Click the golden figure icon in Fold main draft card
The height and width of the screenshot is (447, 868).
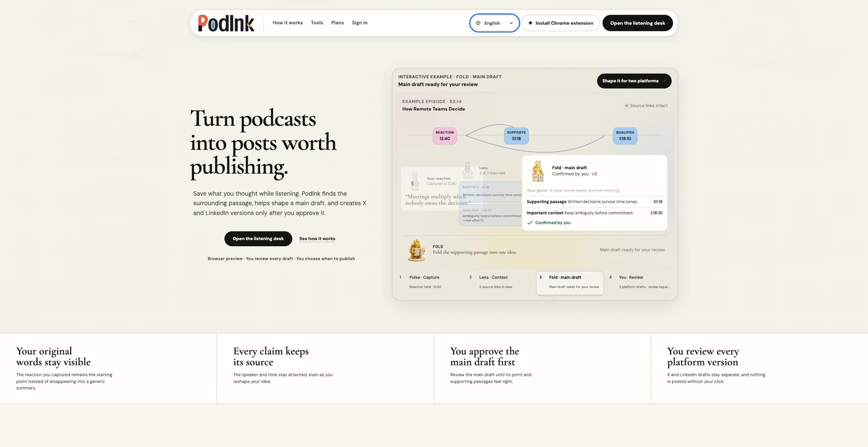(538, 171)
